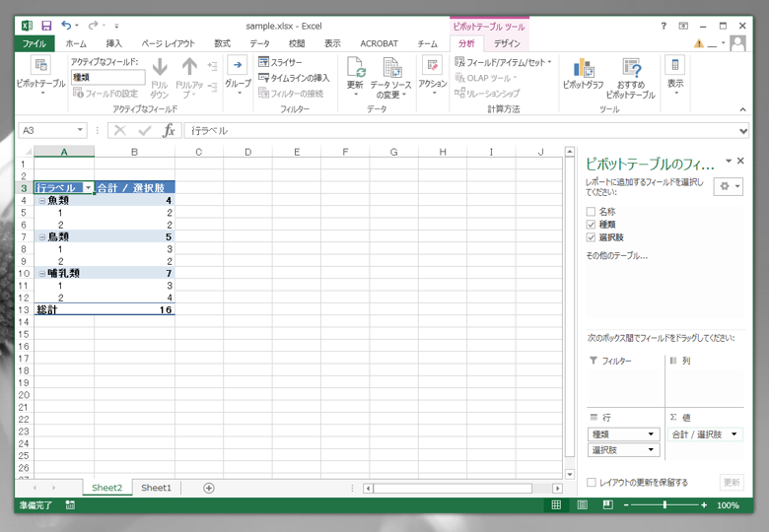The image size is (769, 532).
Task: Click the その他のテーブル... link
Action: click(617, 256)
